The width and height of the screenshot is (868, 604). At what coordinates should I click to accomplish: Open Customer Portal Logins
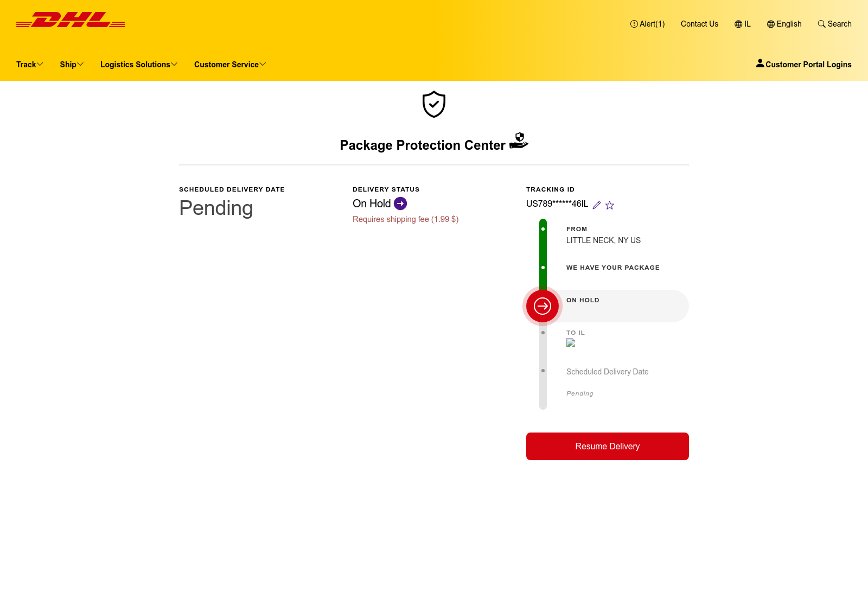click(x=803, y=64)
